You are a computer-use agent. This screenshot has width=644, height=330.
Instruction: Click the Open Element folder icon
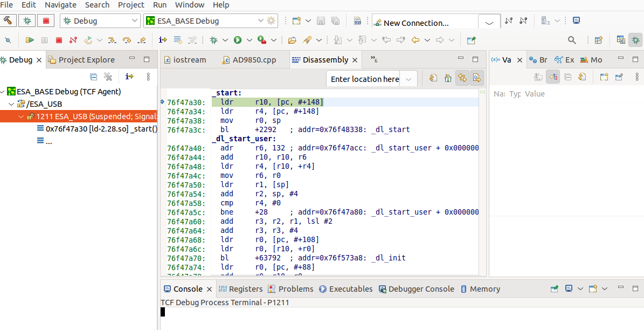(x=292, y=40)
